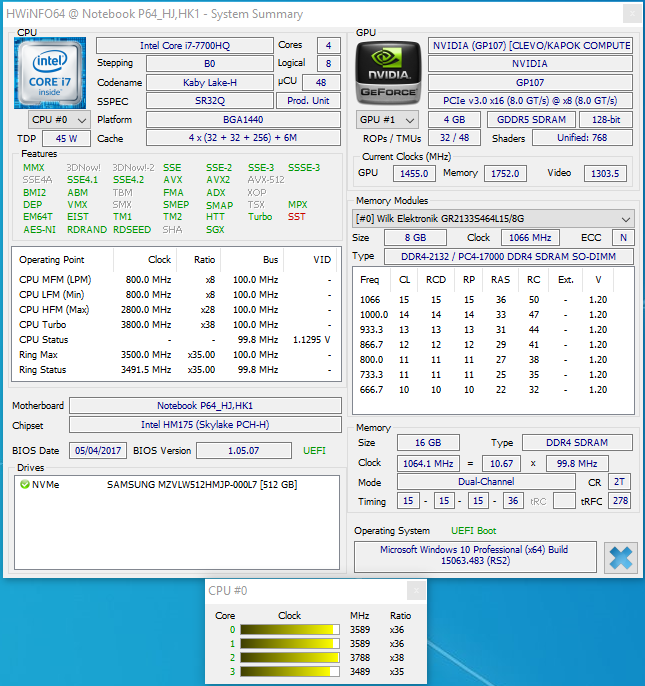Click the tRFC 278 value field
The image size is (645, 686).
620,500
